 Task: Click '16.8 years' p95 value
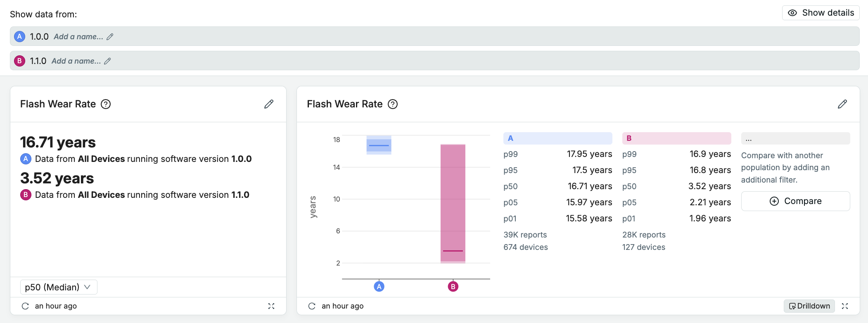[x=710, y=170]
